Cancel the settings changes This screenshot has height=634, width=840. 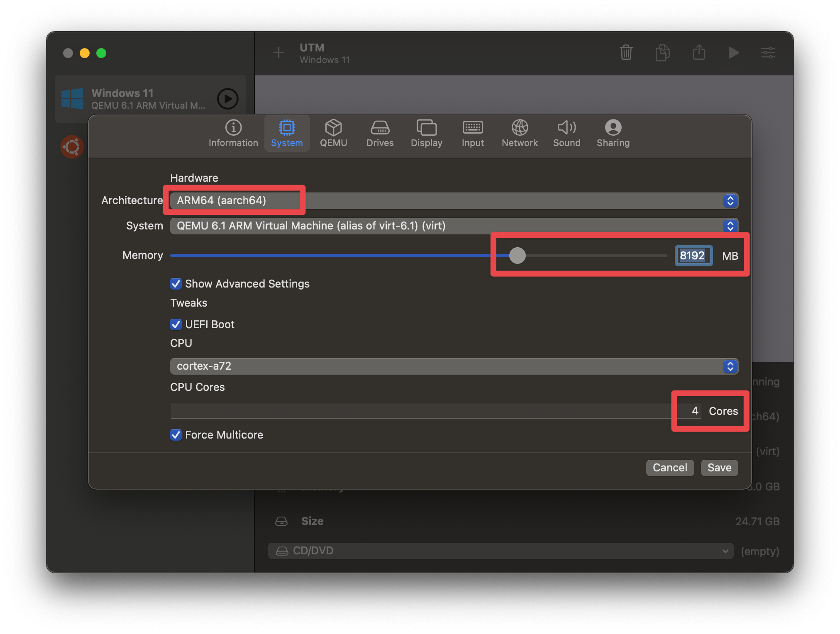click(670, 468)
